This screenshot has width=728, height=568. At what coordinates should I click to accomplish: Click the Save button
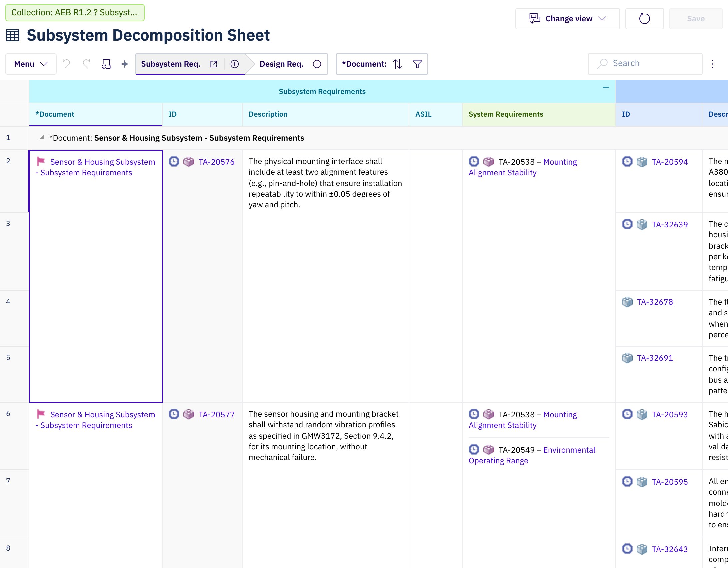tap(696, 19)
